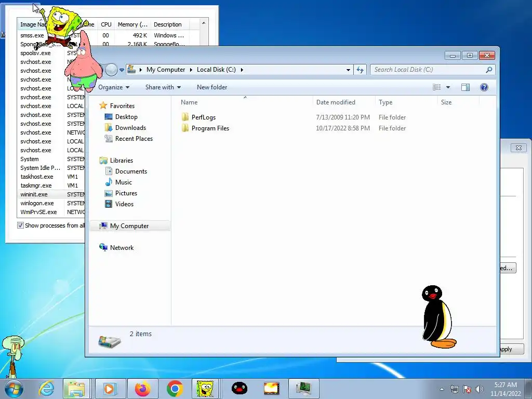Select Local Disk (C:) in the breadcrumb

[x=216, y=70]
